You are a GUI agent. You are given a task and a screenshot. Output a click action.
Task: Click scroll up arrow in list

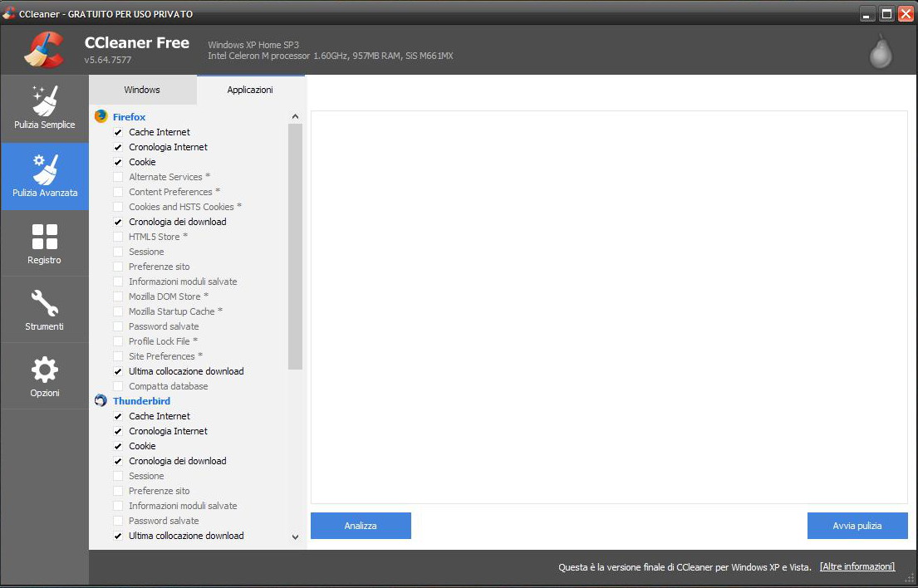pos(295,116)
